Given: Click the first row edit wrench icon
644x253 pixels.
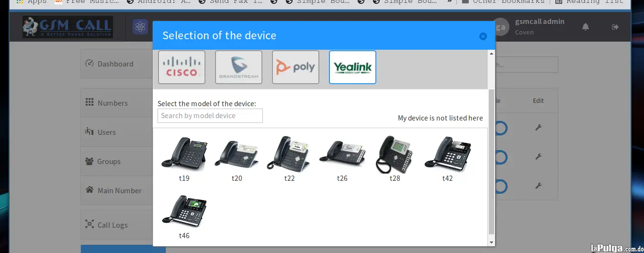Looking at the screenshot, I should (538, 128).
